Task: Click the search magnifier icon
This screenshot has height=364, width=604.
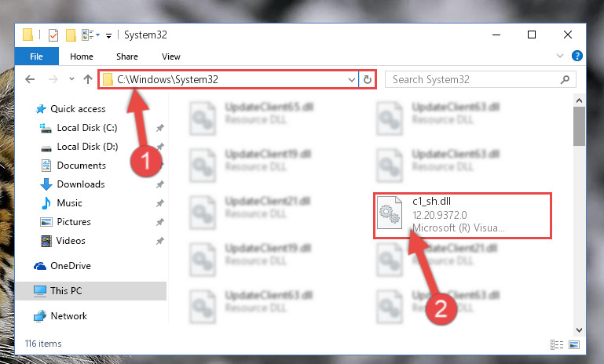Action: [565, 80]
